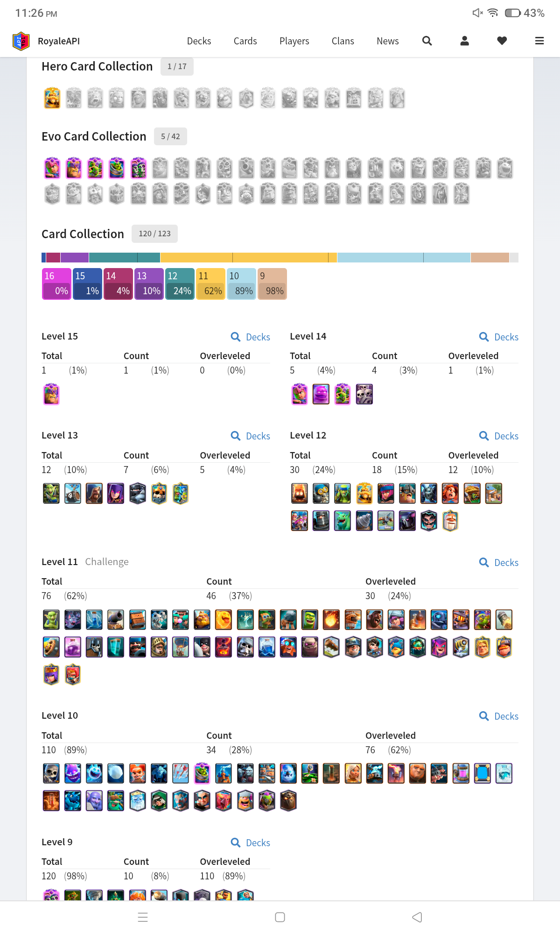This screenshot has width=560, height=934.
Task: Go to the Cards menu
Action: (245, 41)
